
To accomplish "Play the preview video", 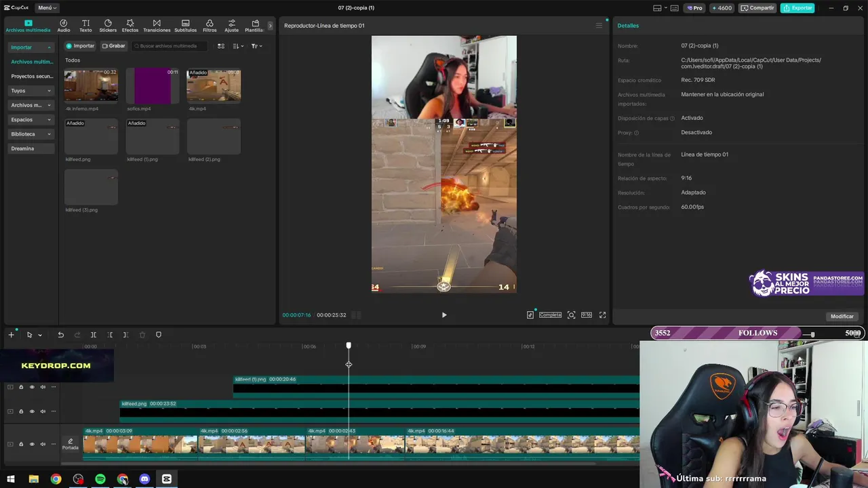I will pos(444,315).
